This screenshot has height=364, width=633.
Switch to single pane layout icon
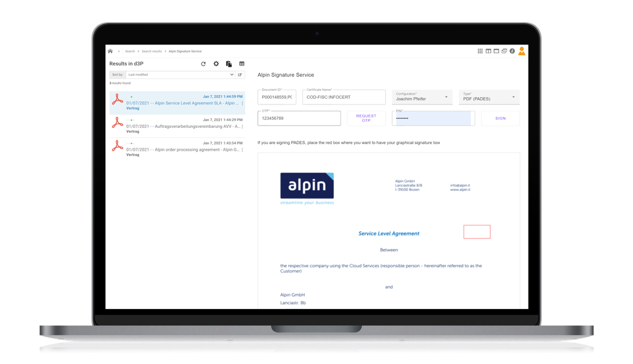point(496,51)
